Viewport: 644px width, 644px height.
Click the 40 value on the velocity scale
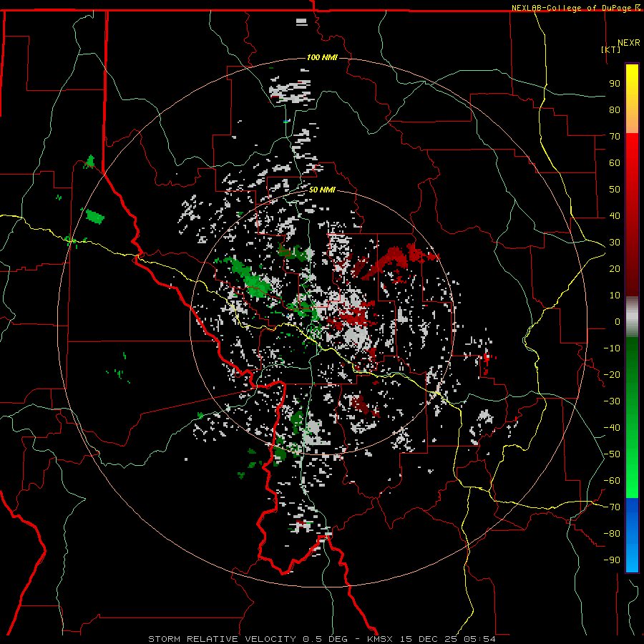(615, 216)
